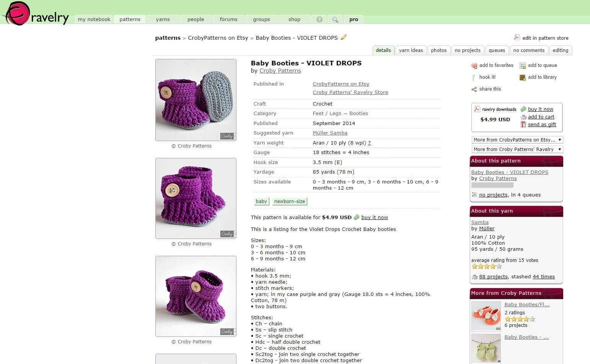Click the money icon beside buy it now in the price box
The image size is (590, 364).
(523, 109)
